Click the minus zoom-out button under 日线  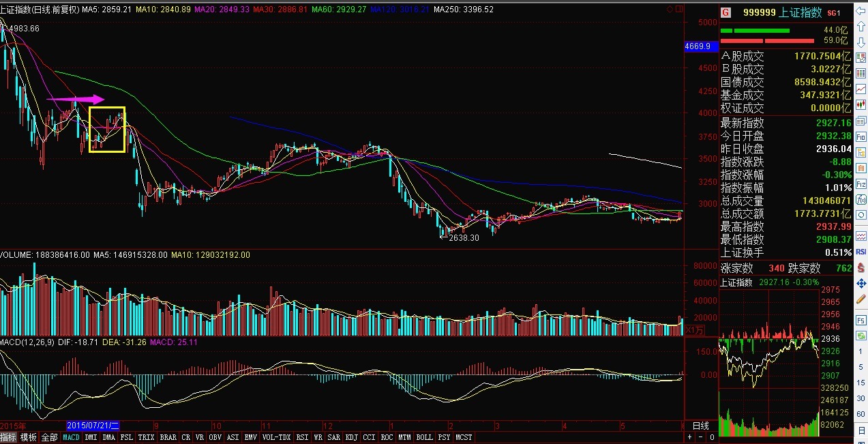[700, 437]
